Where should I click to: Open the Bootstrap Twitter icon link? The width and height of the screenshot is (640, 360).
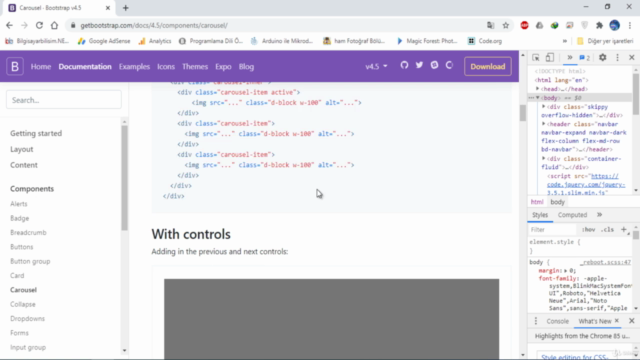click(x=419, y=65)
